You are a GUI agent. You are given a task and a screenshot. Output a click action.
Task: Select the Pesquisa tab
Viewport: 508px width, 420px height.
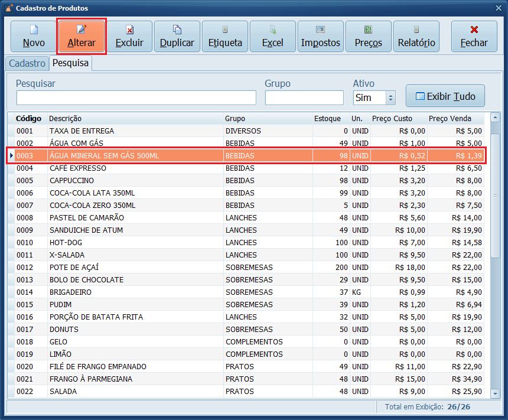pos(70,63)
